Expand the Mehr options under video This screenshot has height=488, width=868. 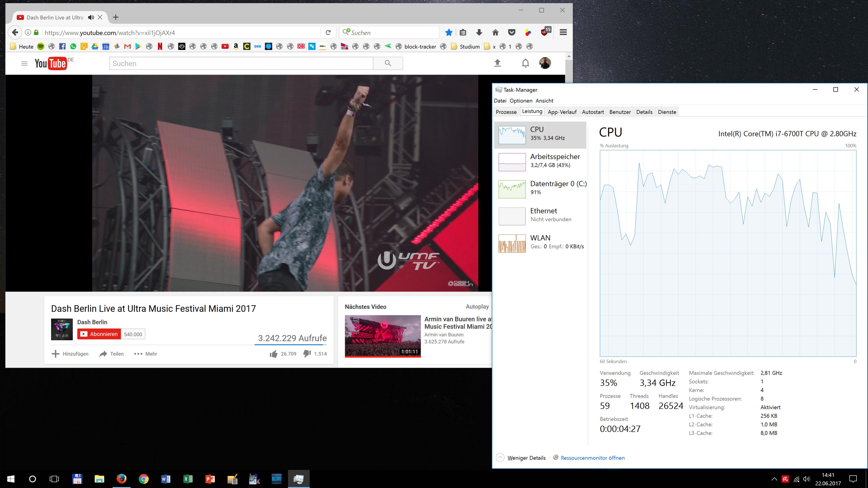(146, 354)
